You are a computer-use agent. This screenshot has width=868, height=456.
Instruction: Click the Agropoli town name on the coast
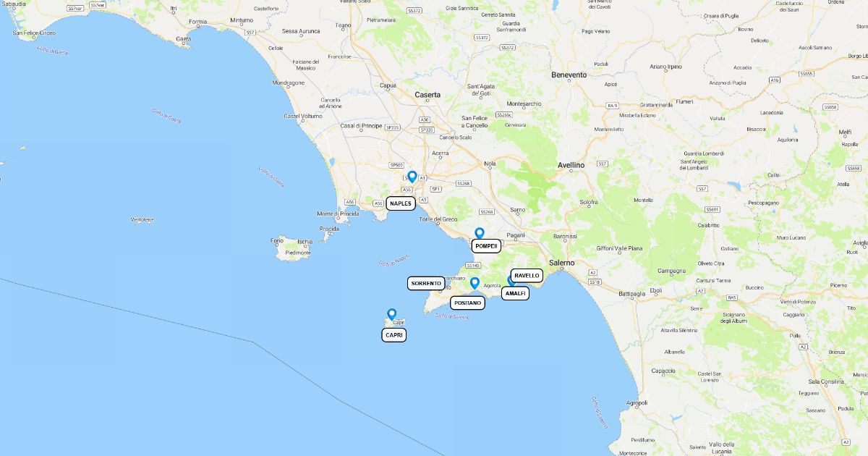click(x=637, y=402)
